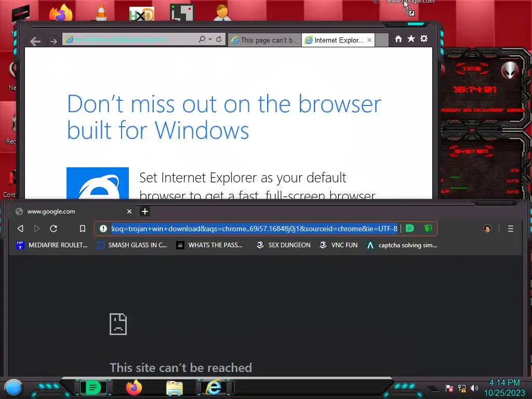
Task: Click the volume speaker tray icon
Action: point(474,388)
